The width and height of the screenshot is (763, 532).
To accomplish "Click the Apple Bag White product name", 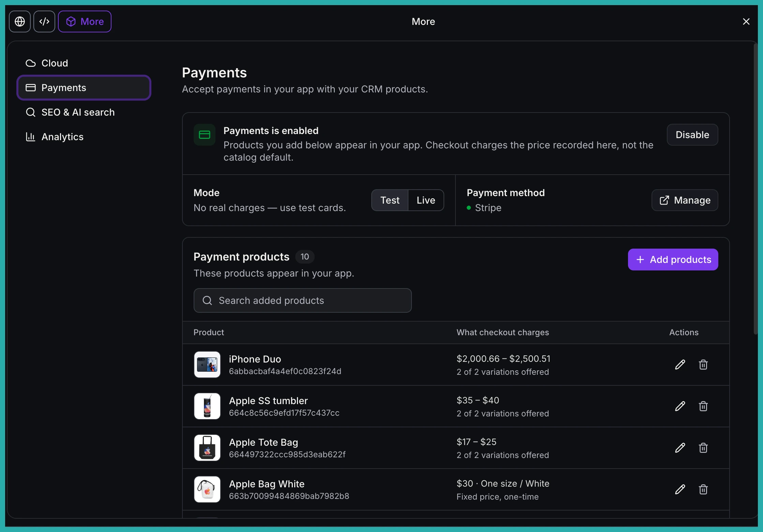I will 267,484.
